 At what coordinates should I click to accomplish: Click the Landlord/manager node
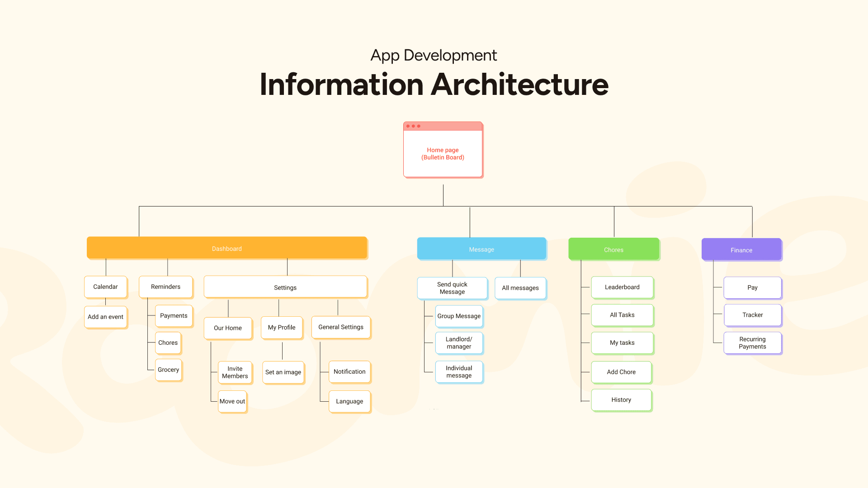459,343
